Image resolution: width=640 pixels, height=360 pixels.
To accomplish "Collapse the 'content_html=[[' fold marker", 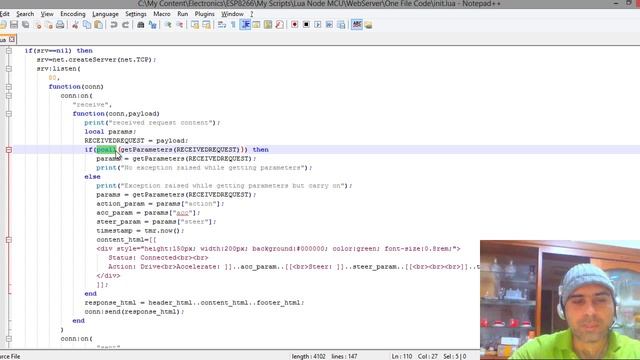I will 9,240.
